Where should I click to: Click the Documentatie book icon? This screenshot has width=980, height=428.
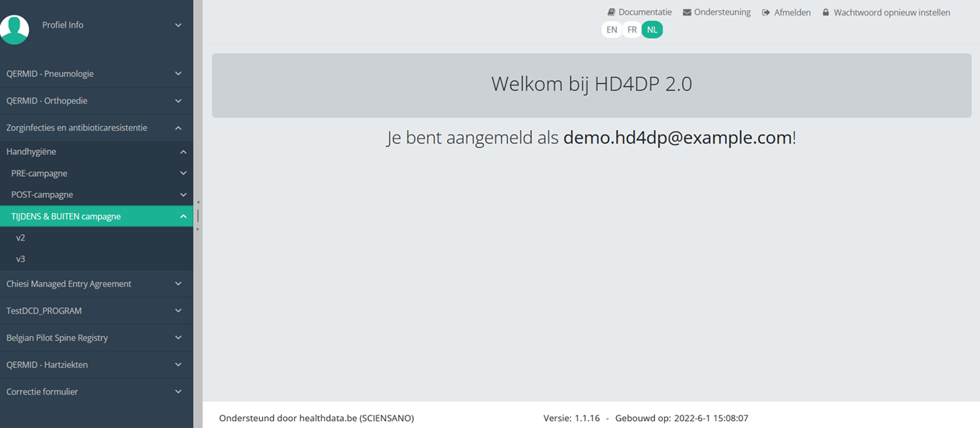coord(611,12)
